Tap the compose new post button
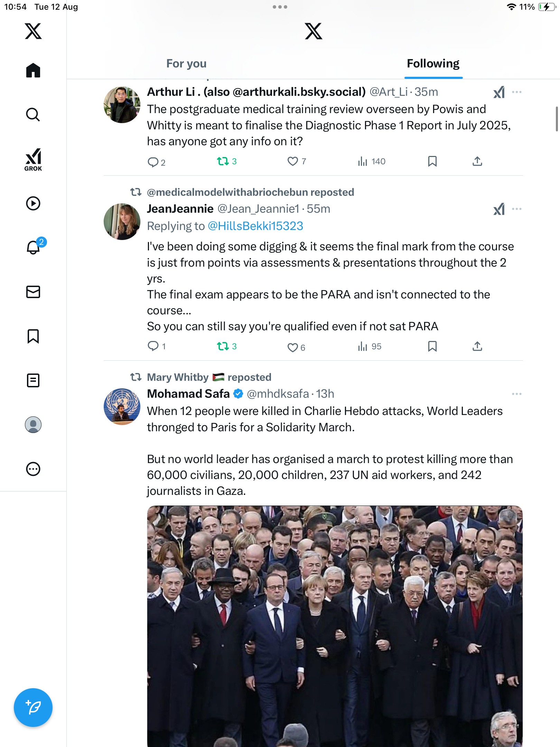This screenshot has height=747, width=560. point(33,708)
